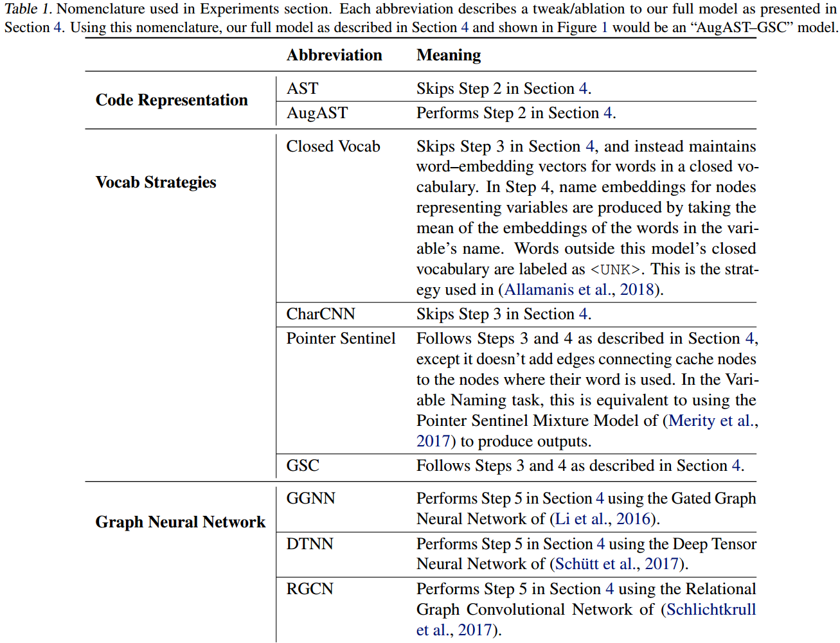The height and width of the screenshot is (643, 840).
Task: Open the Section 4 link in the DTNN row
Action: coord(600,543)
